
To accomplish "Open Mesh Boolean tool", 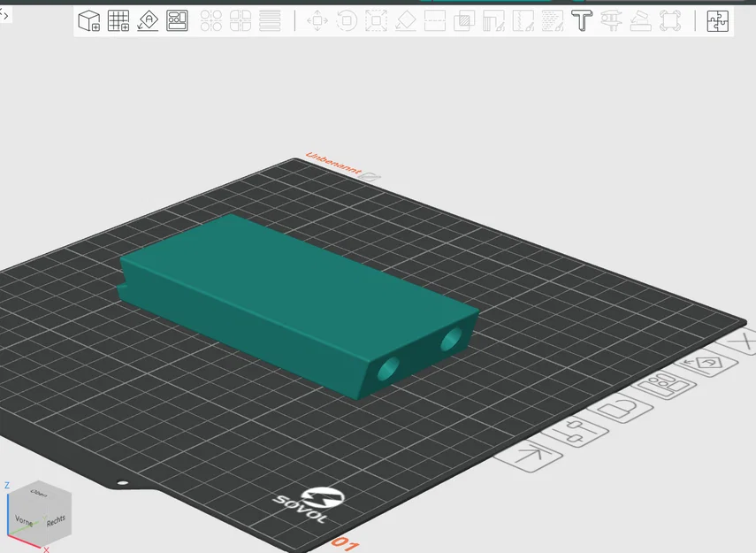I will 464,20.
